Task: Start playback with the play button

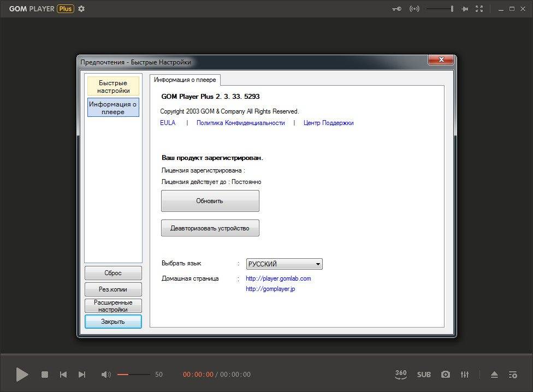Action: tap(22, 375)
